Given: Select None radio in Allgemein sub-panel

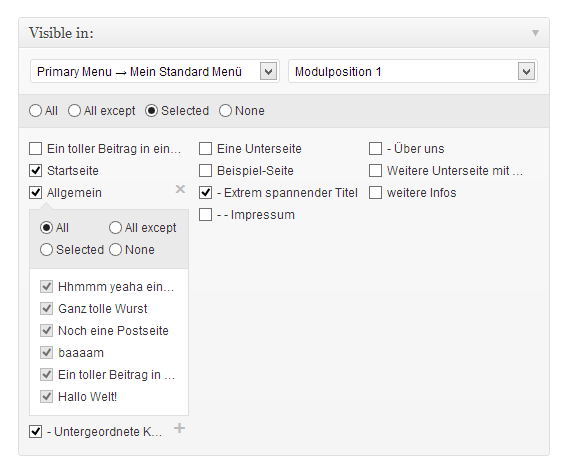Looking at the screenshot, I should tap(115, 250).
